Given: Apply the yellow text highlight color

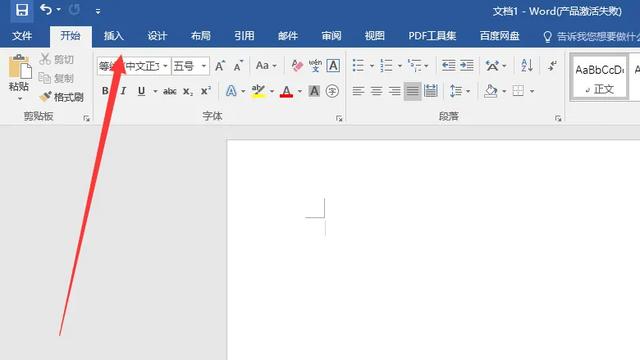Looking at the screenshot, I should pyautogui.click(x=258, y=91).
